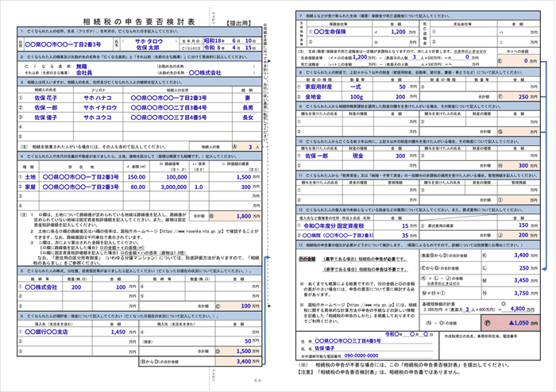Select the bank 〇〇銀行〇〇支店
The height and width of the screenshot is (392, 556).
(x=46, y=332)
